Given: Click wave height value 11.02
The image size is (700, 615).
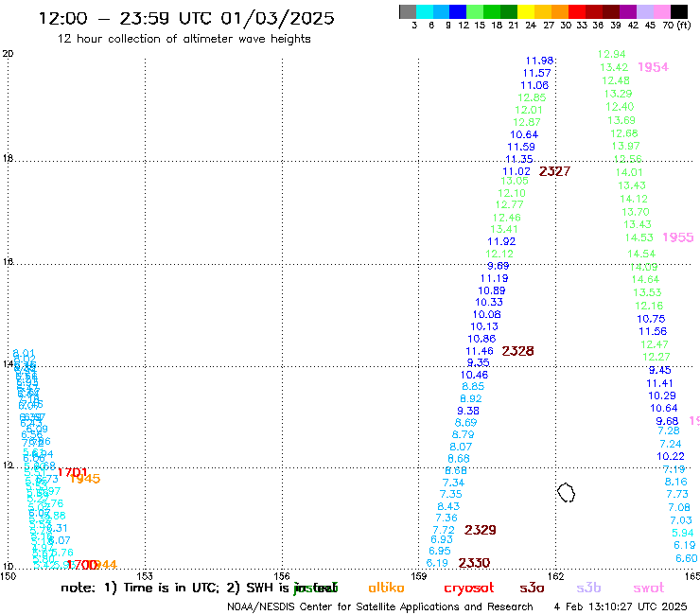Looking at the screenshot, I should pyautogui.click(x=516, y=171).
